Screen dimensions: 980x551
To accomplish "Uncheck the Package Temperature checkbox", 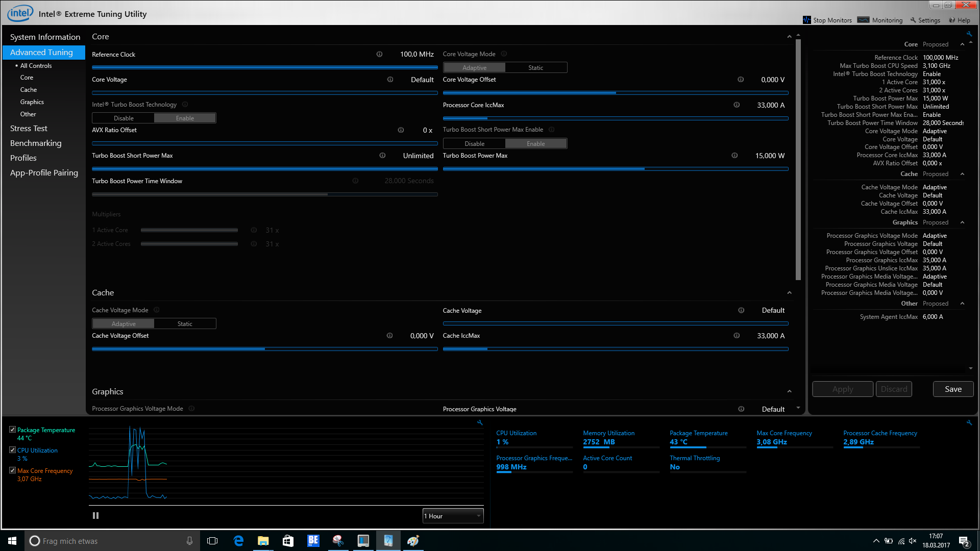I will pos(13,430).
